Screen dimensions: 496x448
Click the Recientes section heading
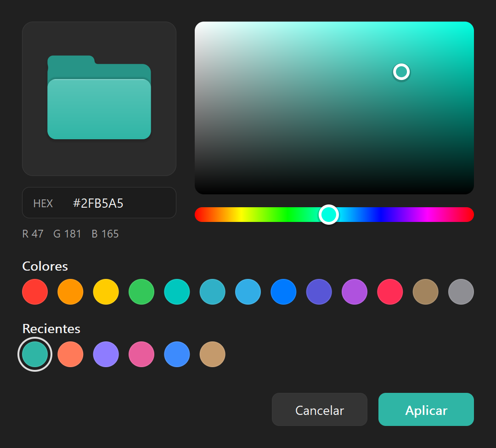(51, 329)
